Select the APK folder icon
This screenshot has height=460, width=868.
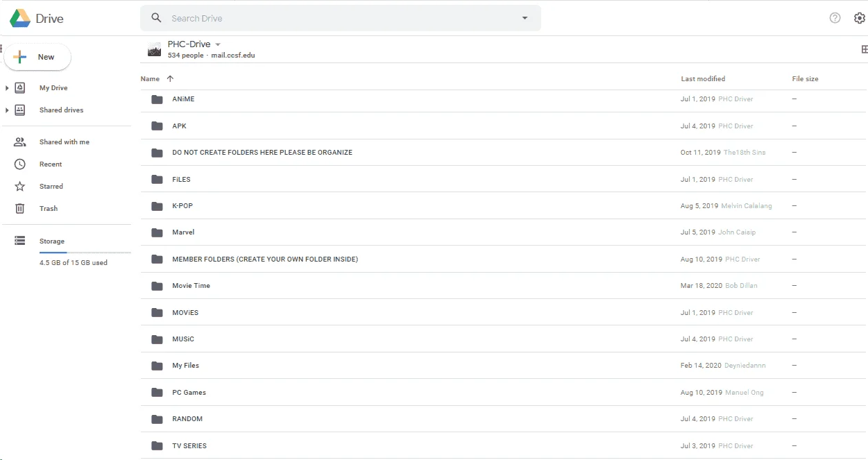pos(157,126)
